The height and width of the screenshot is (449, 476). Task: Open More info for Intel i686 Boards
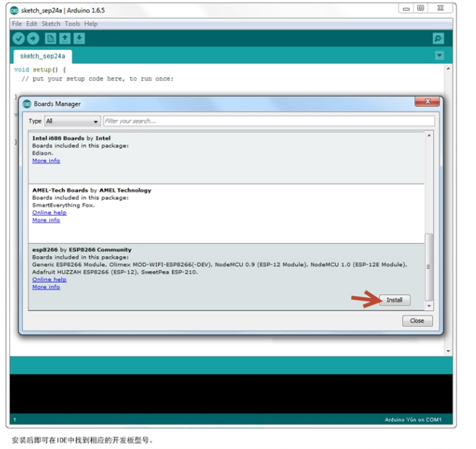46,161
